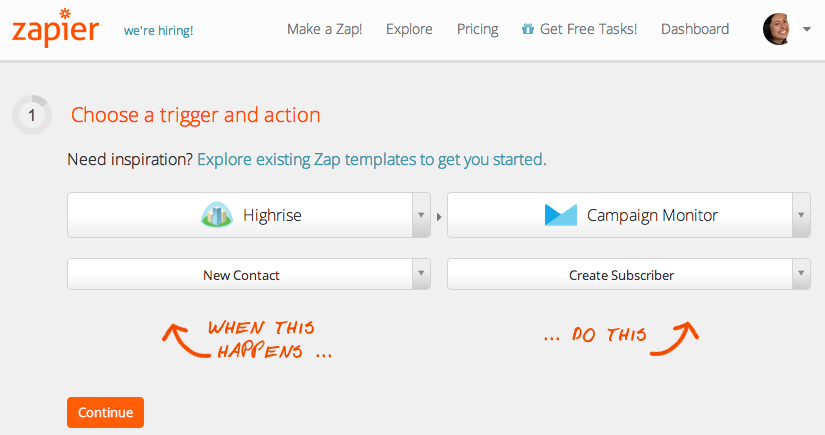Screen dimensions: 825x435
Task: Click the user profile avatar
Action: point(777,29)
